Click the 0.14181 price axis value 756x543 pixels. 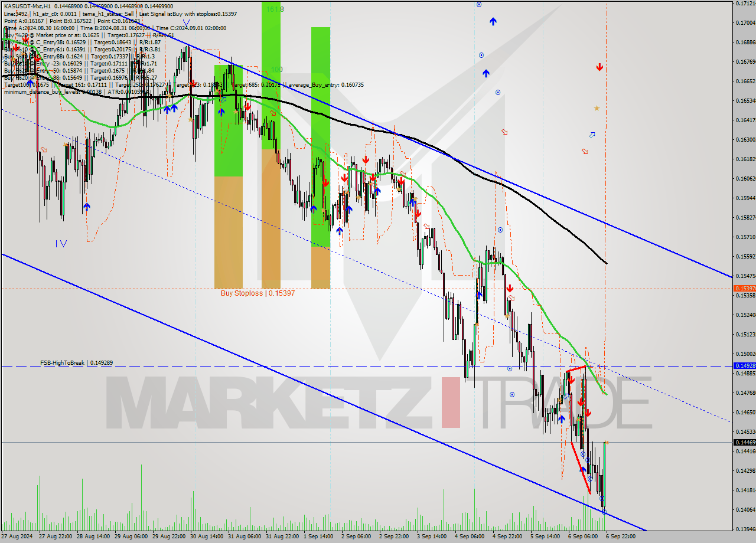[x=745, y=490]
